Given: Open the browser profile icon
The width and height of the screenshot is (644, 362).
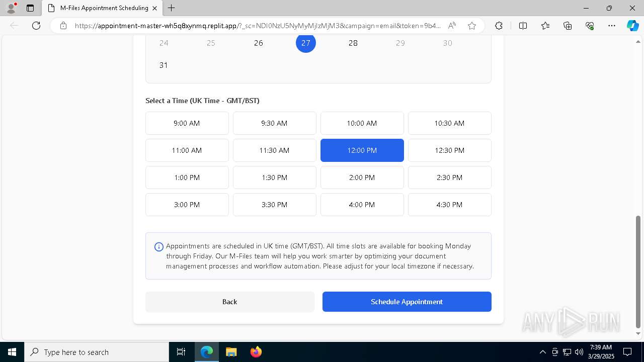Looking at the screenshot, I should 11,8.
